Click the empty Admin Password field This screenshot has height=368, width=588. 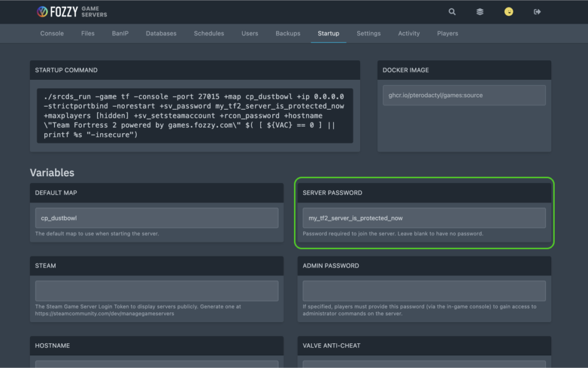424,290
